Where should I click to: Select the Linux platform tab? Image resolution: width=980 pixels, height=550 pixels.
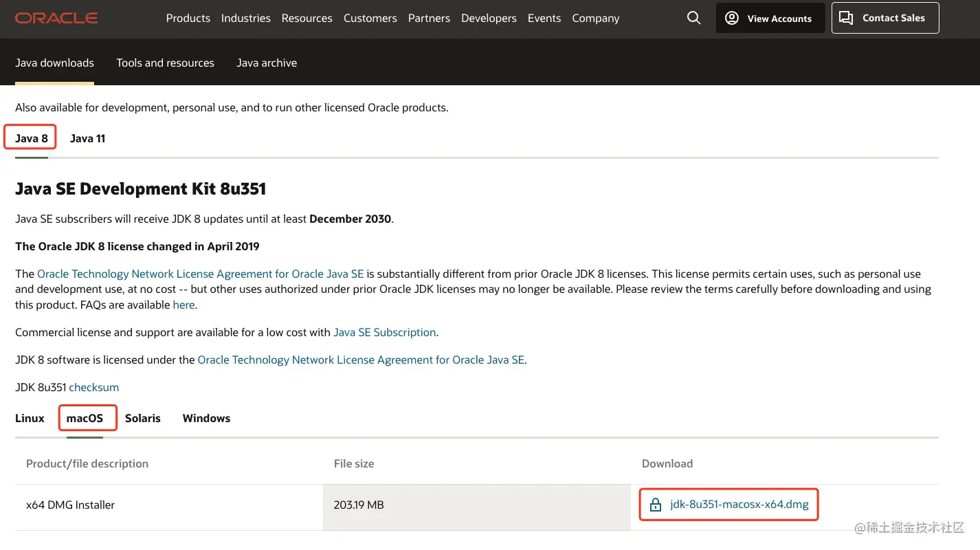[30, 418]
